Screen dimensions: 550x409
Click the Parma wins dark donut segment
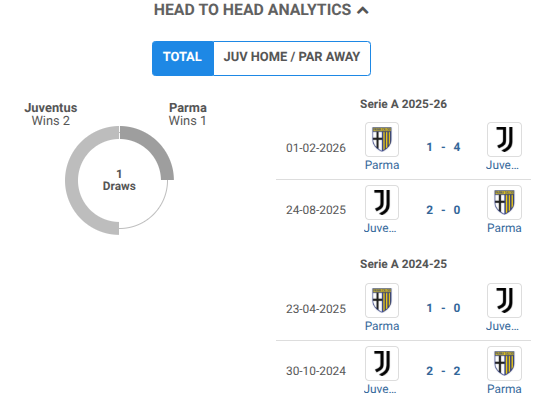(x=157, y=145)
